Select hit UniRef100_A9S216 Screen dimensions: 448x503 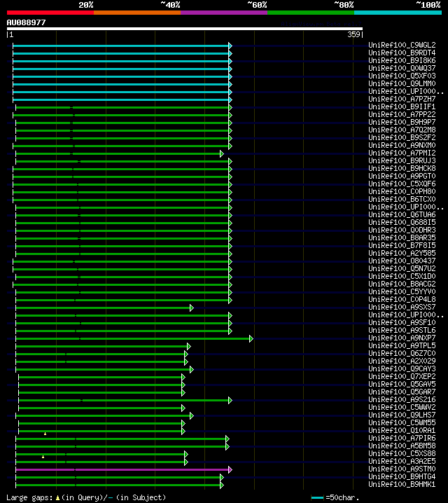pos(402,399)
